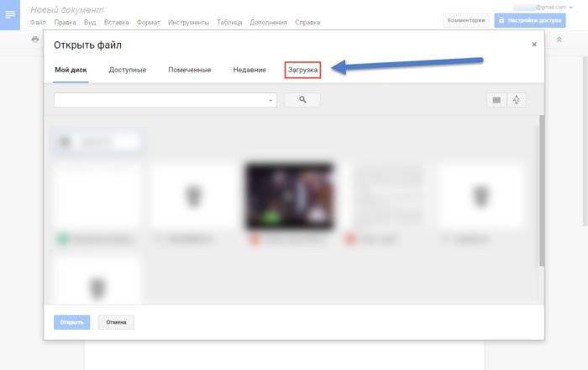Switch to the Недавние tab
Image resolution: width=588 pixels, height=370 pixels.
[249, 70]
